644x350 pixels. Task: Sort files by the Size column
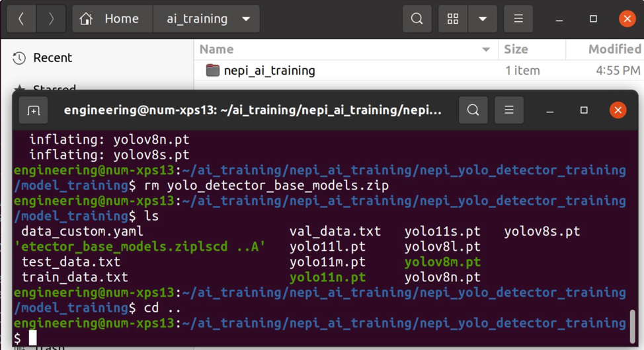coord(516,50)
